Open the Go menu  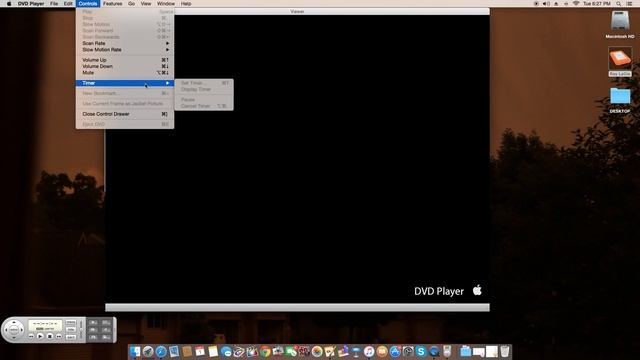point(131,4)
